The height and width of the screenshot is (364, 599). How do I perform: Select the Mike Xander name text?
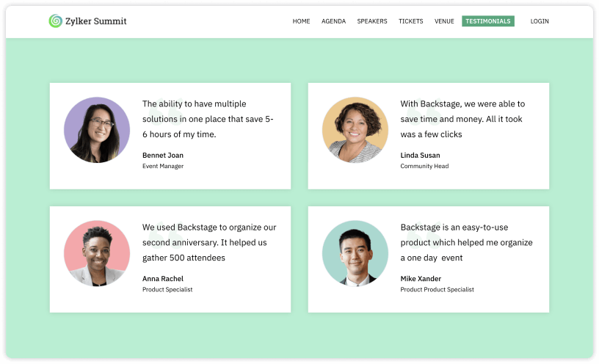[421, 279]
